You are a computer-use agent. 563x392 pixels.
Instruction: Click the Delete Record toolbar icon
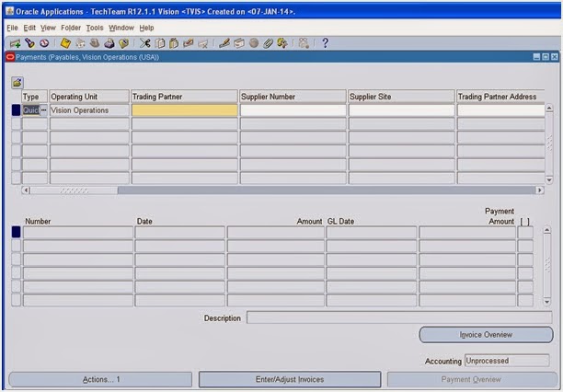(203, 43)
